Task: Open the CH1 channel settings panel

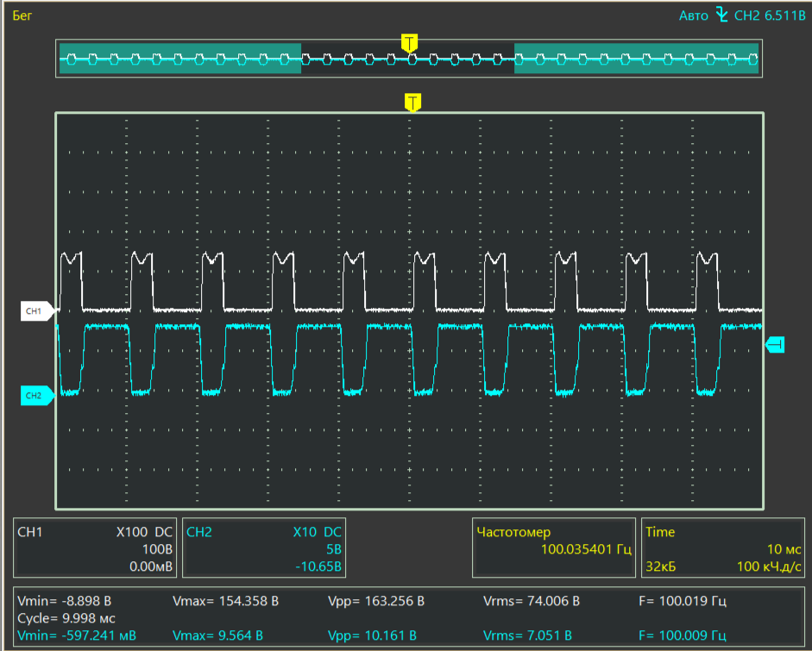Action: point(95,548)
